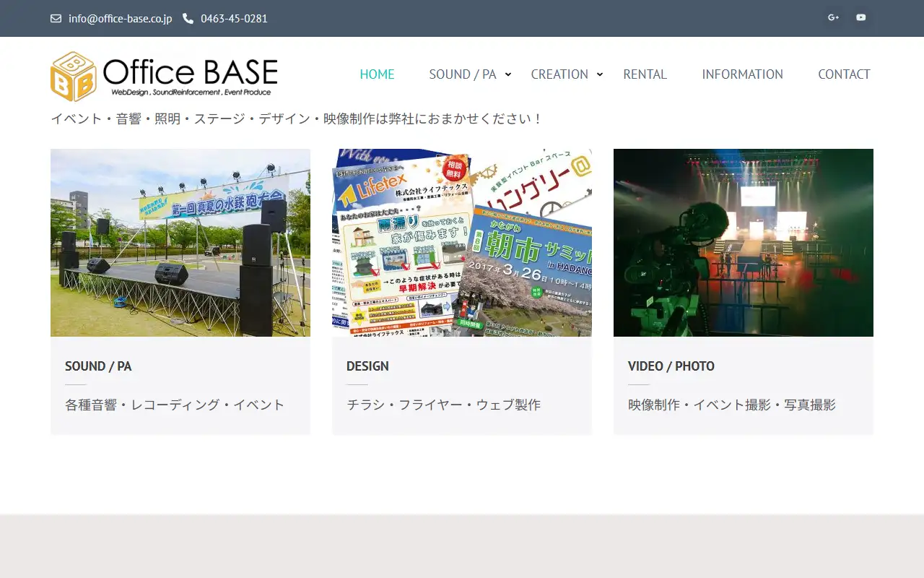Click the phone number 0463-45-0281
924x578 pixels.
point(234,19)
